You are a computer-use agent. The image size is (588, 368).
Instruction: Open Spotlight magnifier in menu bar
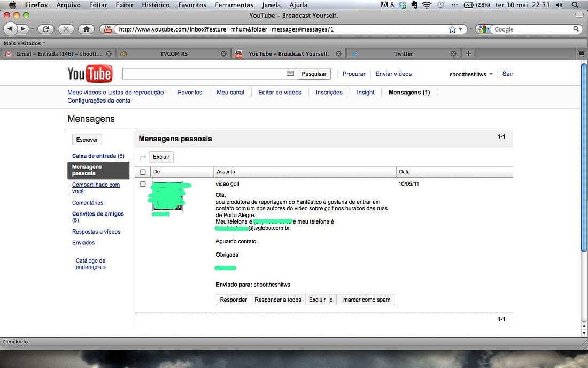575,5
